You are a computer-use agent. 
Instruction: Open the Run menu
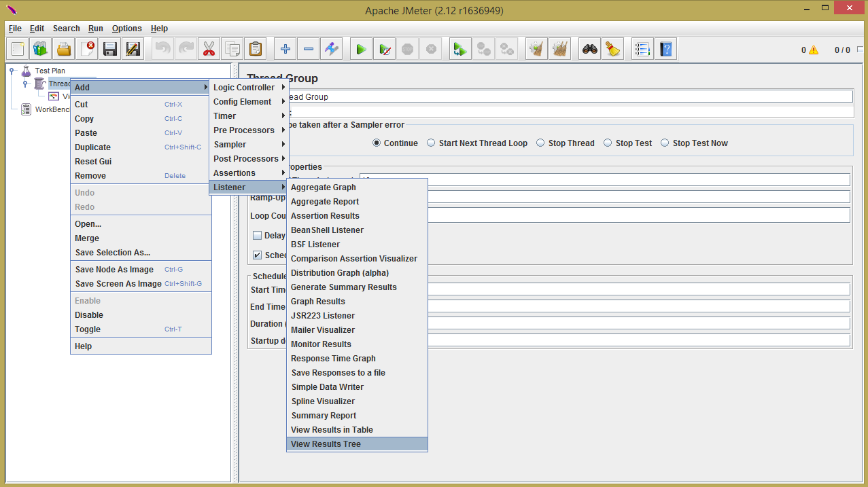(96, 29)
